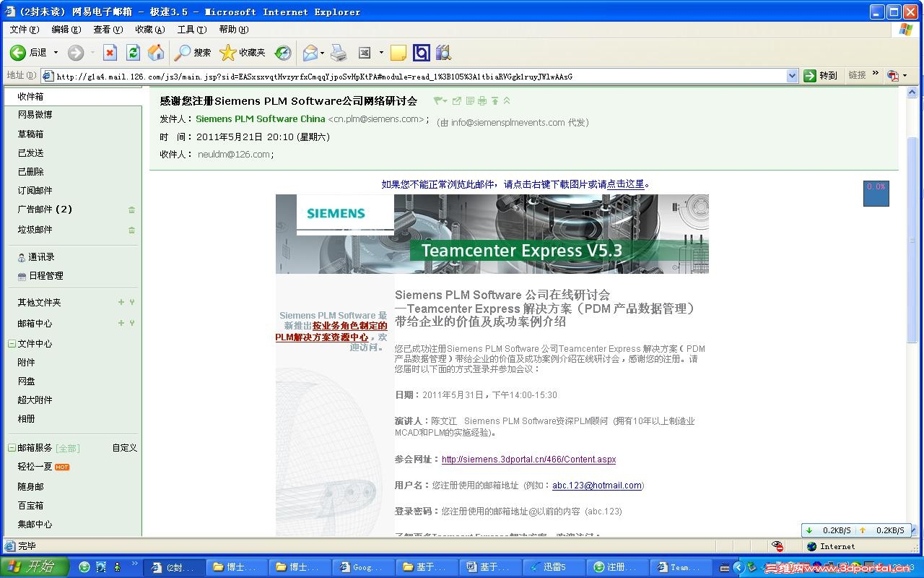
Task: Click the pin-to-top arrow icon
Action: click(495, 100)
